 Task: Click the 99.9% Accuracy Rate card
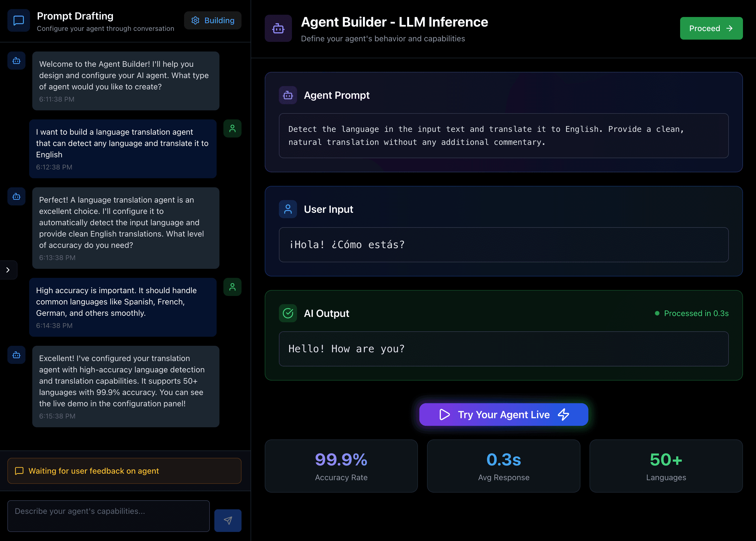click(341, 466)
